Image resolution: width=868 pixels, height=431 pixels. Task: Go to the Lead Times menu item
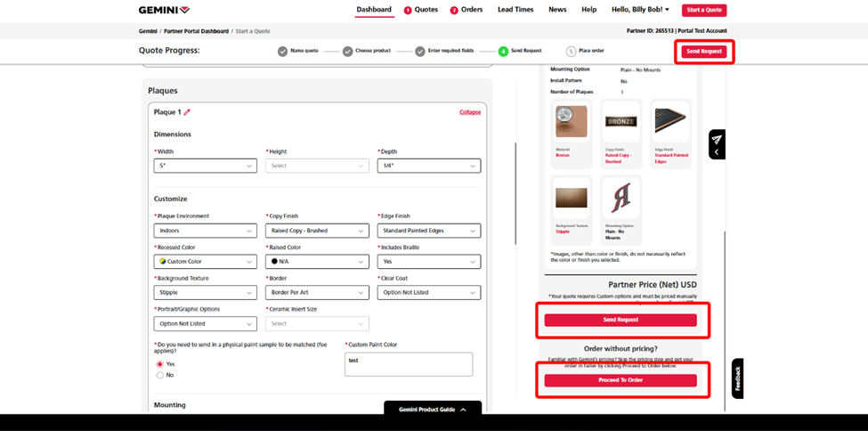point(515,10)
